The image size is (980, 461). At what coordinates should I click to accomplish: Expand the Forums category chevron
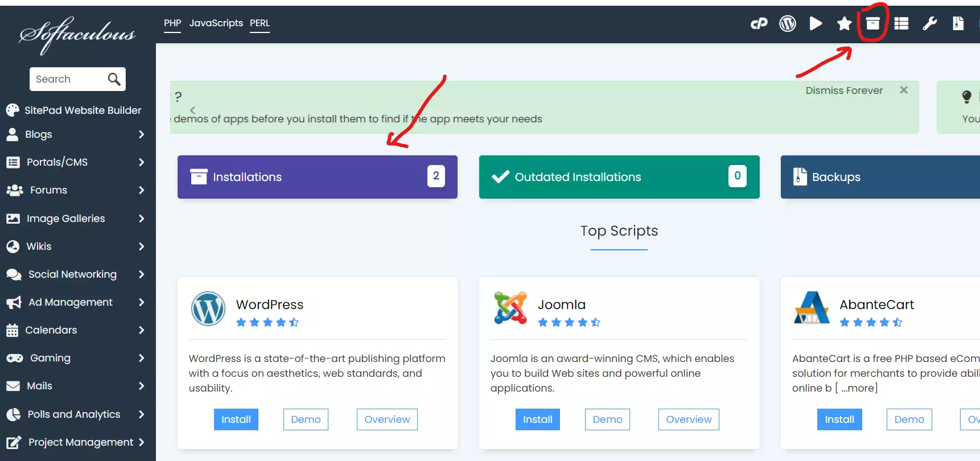pyautogui.click(x=141, y=190)
